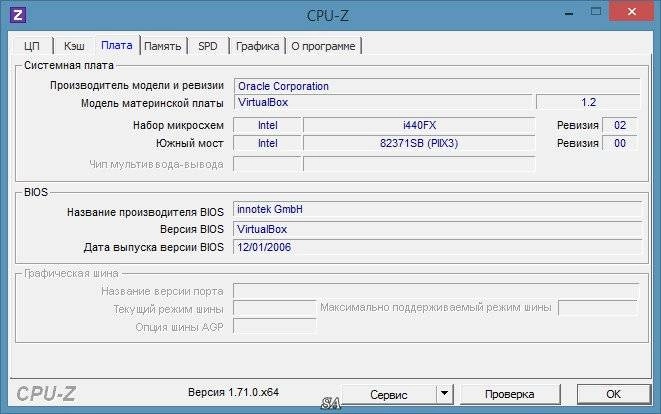The height and width of the screenshot is (414, 661).
Task: Click the Oracle Corporation manufacturer field
Action: (x=437, y=86)
